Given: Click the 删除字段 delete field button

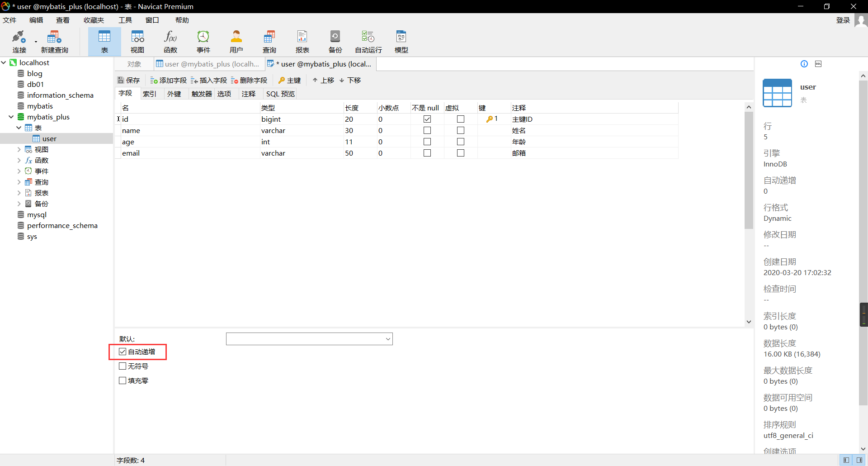Looking at the screenshot, I should tap(249, 80).
